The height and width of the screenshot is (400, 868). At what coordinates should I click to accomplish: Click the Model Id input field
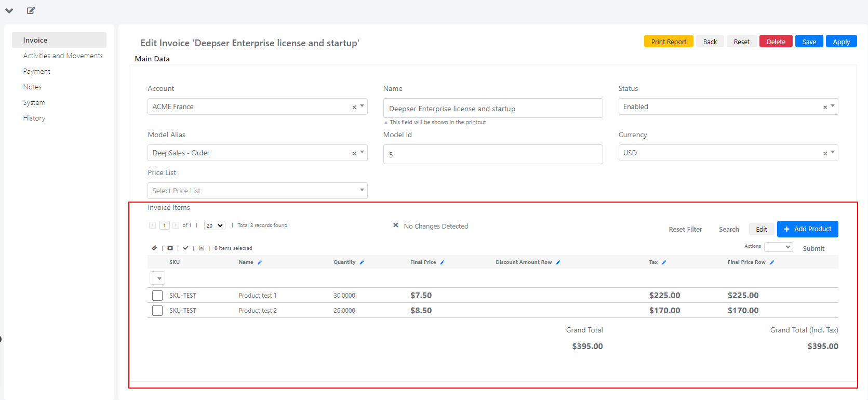point(493,154)
